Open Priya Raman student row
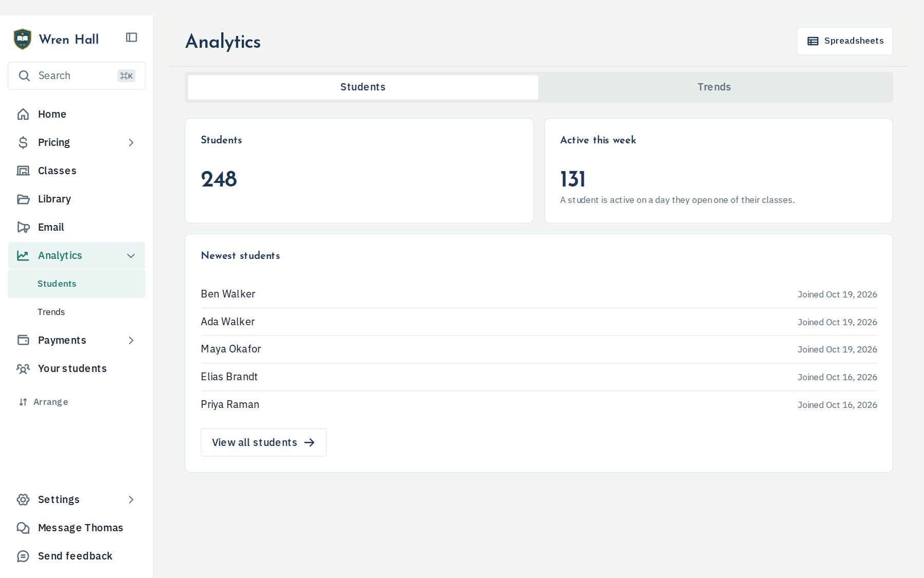The width and height of the screenshot is (924, 578). click(539, 405)
